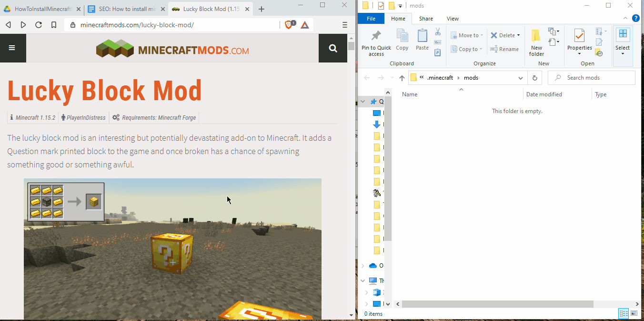Expand the OneDrive tree node
The width and height of the screenshot is (644, 321).
click(x=363, y=266)
